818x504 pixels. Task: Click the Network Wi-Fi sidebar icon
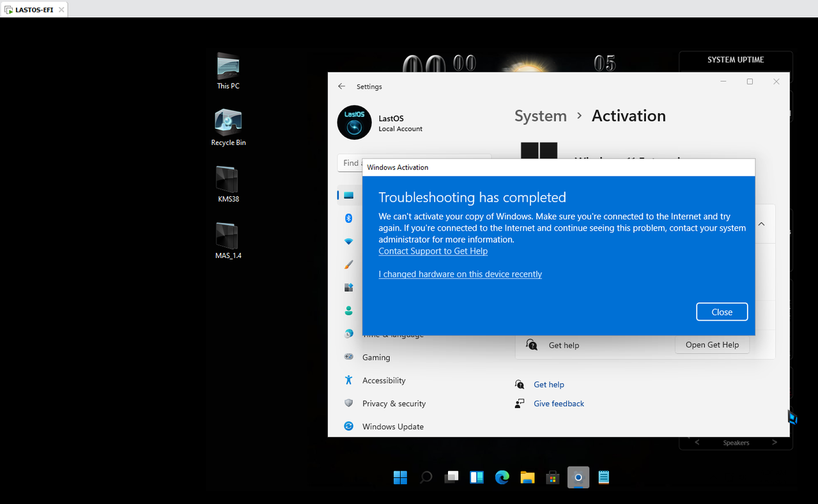349,241
